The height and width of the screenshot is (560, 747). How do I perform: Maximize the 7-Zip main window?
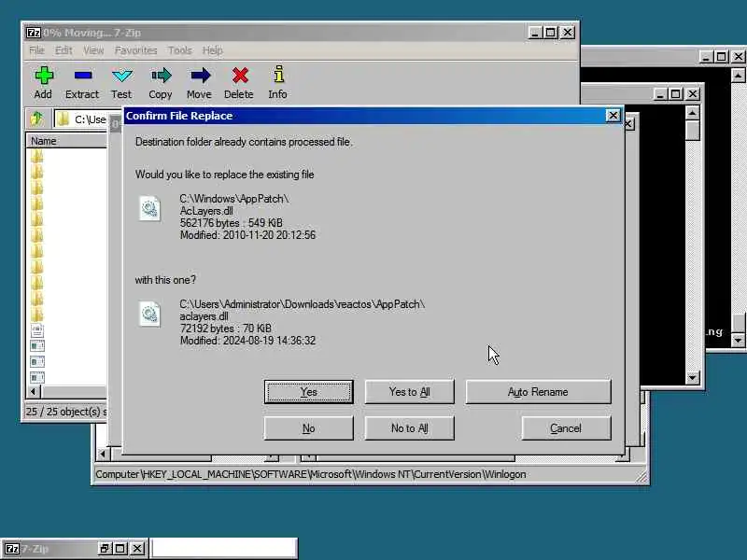point(551,33)
